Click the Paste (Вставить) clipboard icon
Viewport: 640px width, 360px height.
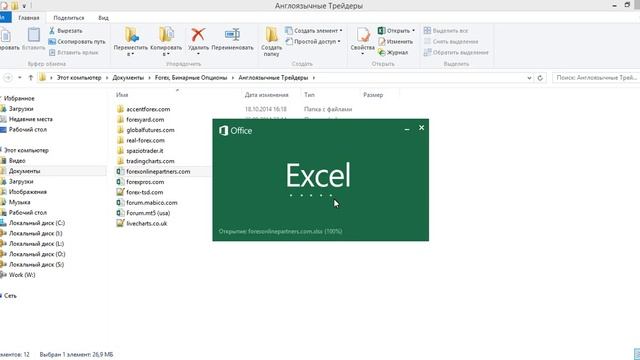tap(34, 35)
